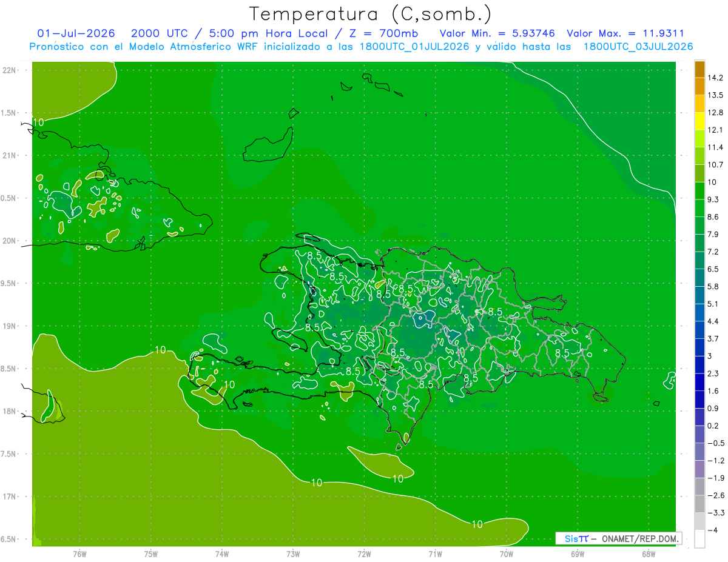
Task: Click the '-0.5' colorbar value
Action: [715, 443]
